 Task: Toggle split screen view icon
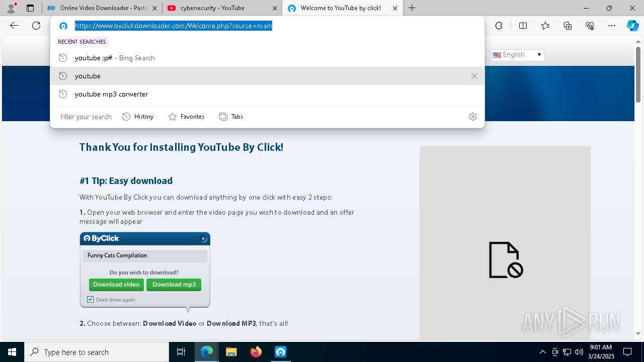pos(523,26)
